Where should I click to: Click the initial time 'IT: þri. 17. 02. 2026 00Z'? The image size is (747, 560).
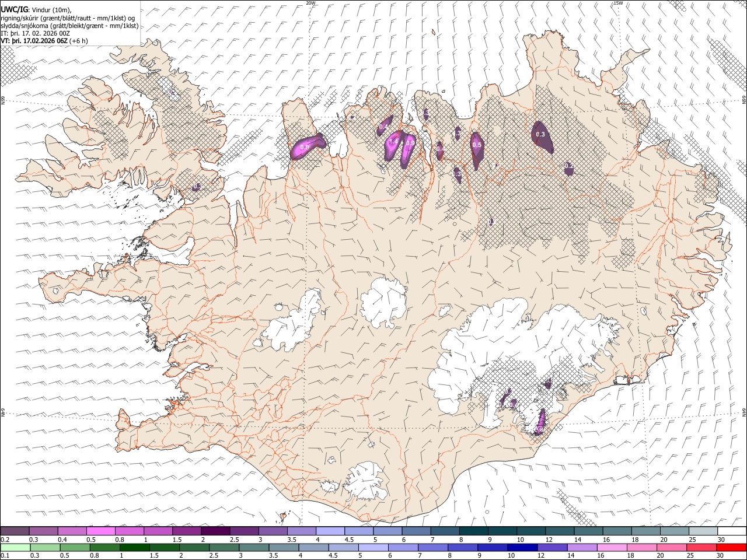35,33
